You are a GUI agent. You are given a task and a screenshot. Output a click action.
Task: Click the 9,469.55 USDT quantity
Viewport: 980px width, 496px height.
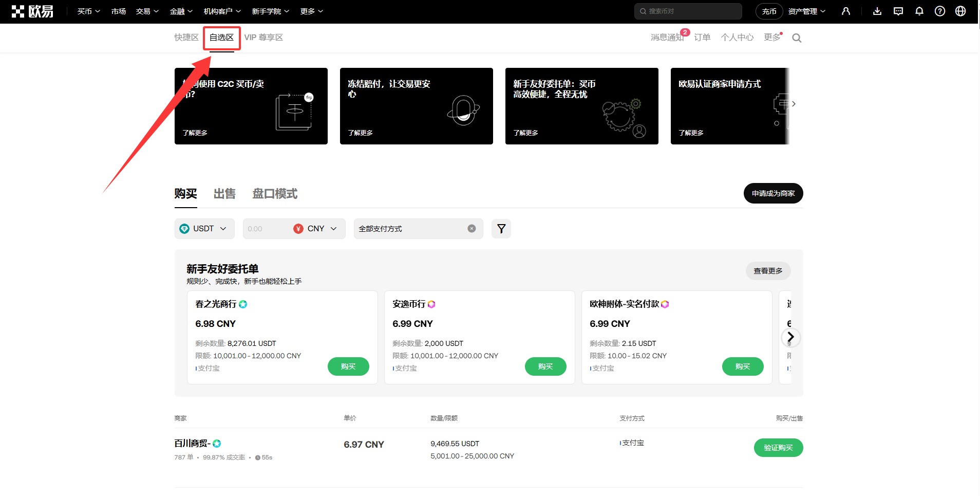[x=455, y=444]
